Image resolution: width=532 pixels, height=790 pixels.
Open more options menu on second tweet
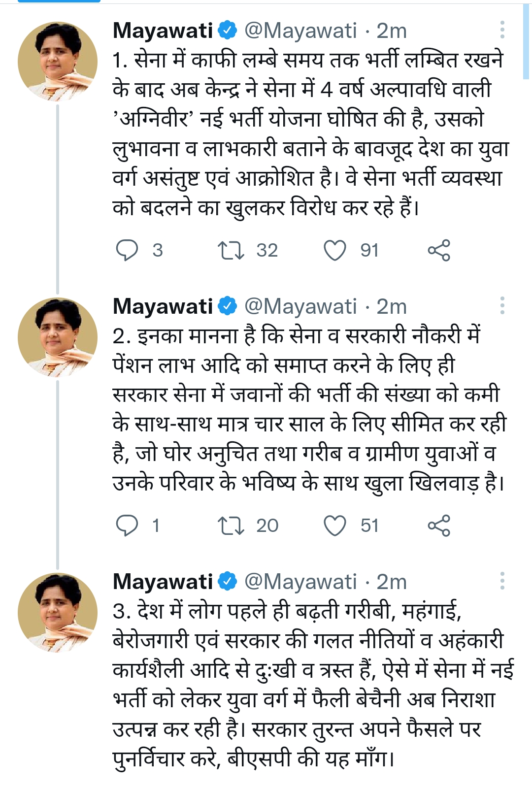[x=502, y=306]
